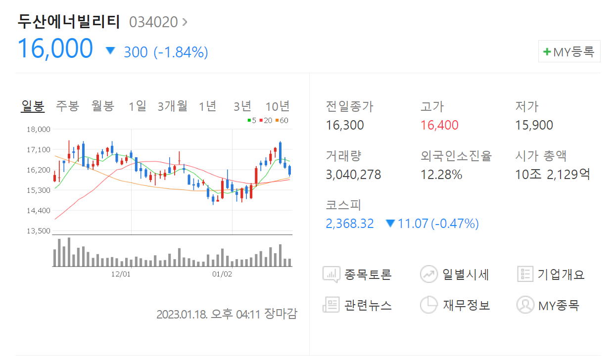611x364 pixels.
Task: Show the 1년 one-year chart
Action: coord(208,106)
